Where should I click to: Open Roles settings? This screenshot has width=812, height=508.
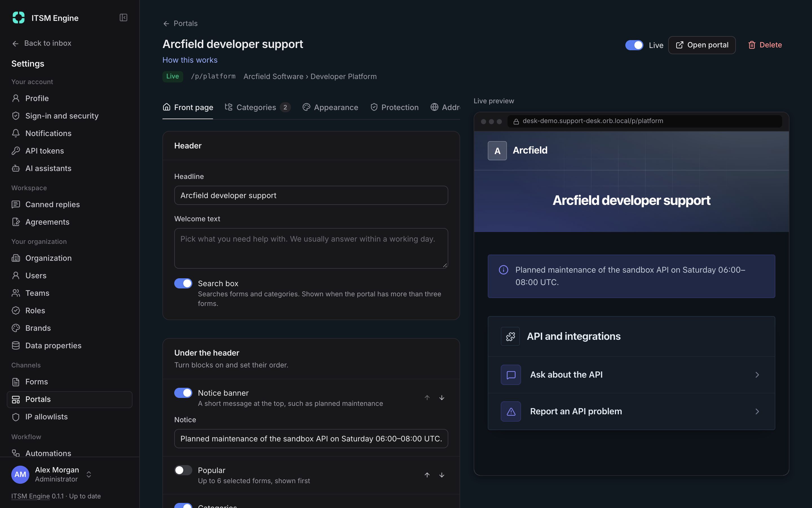coord(69,310)
